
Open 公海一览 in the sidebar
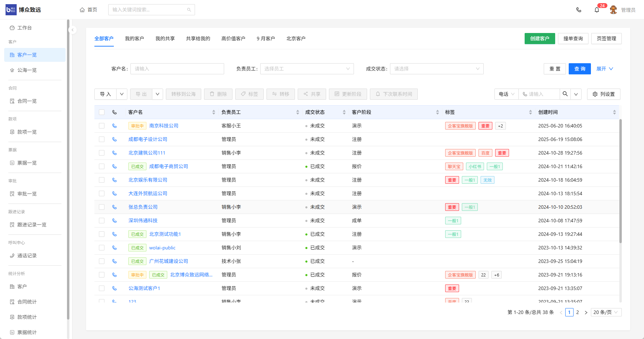[27, 70]
